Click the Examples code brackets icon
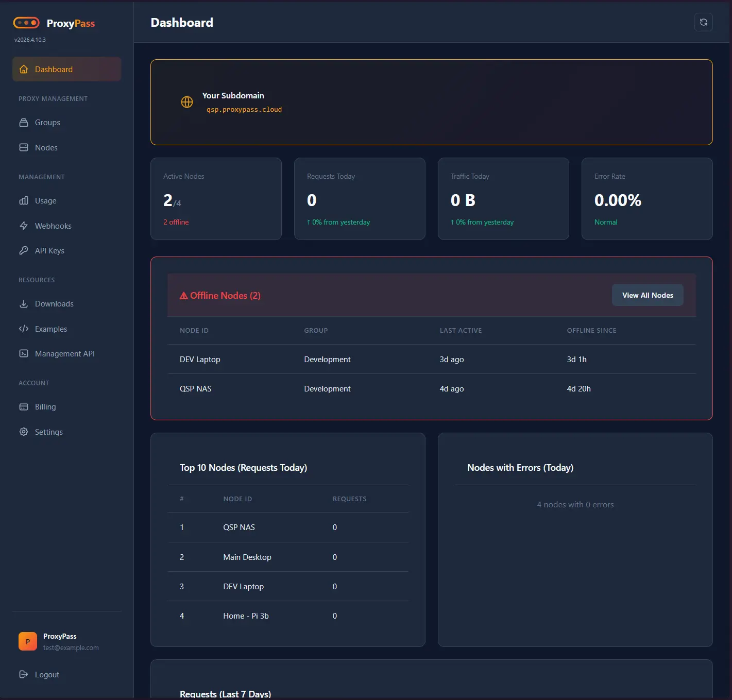 [x=24, y=329]
